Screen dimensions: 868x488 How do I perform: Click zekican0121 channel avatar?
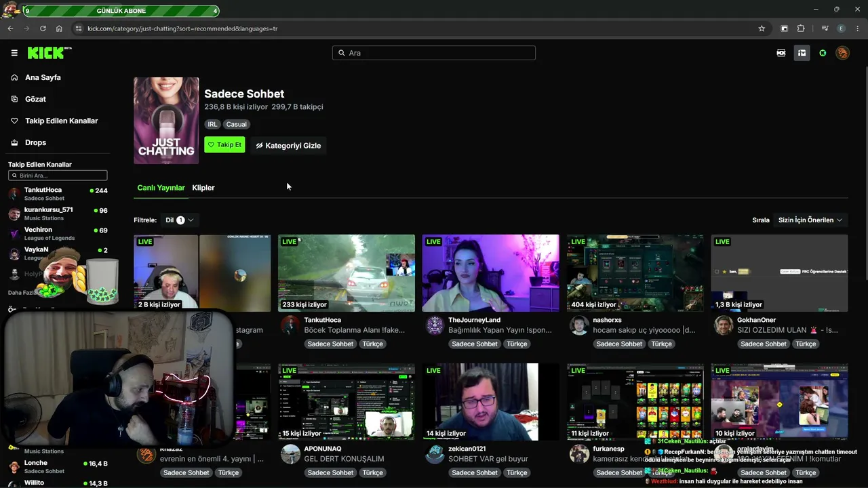[435, 454]
